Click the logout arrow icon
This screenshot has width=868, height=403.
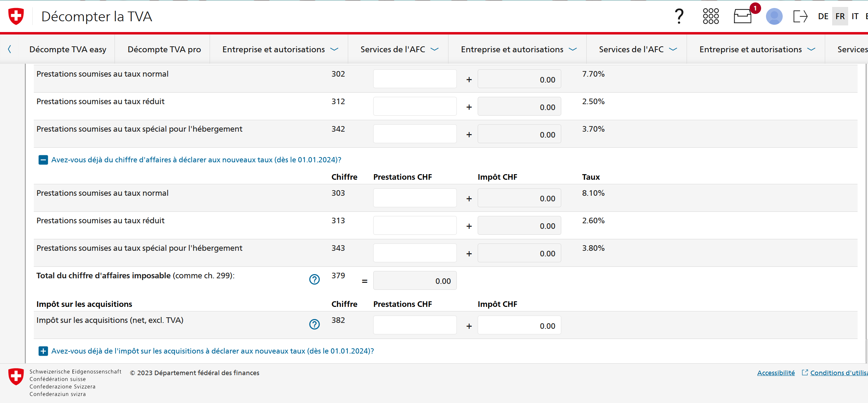pyautogui.click(x=800, y=16)
